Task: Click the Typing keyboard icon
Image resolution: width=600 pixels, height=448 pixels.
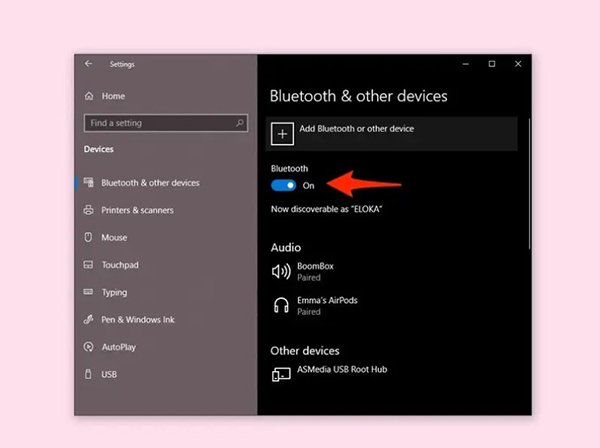Action: pyautogui.click(x=88, y=292)
